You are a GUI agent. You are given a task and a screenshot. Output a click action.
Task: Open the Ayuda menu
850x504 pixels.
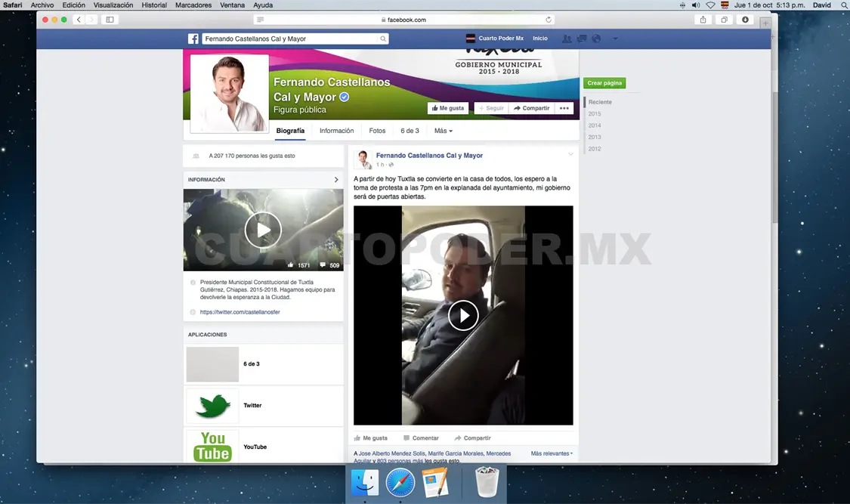coord(264,5)
